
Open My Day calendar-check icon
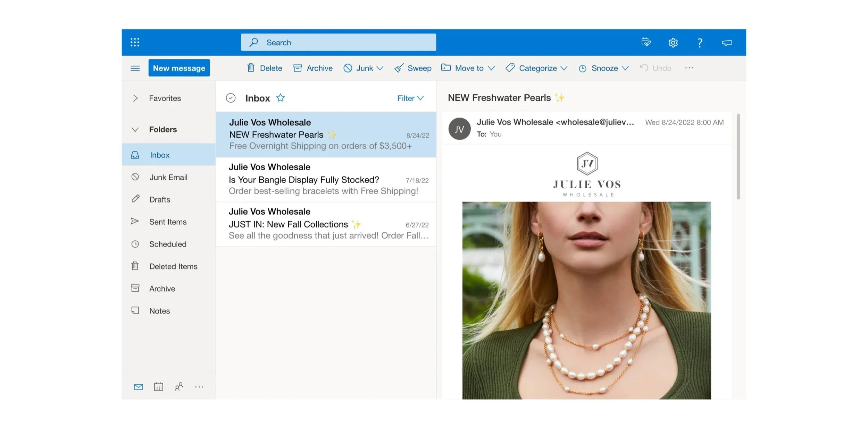646,42
